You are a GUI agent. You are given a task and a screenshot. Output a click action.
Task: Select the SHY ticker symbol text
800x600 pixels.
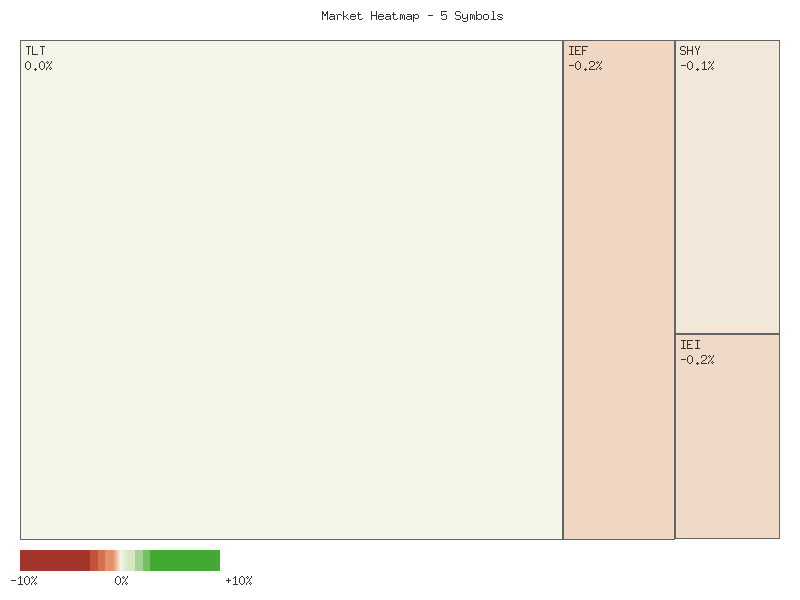tap(691, 50)
